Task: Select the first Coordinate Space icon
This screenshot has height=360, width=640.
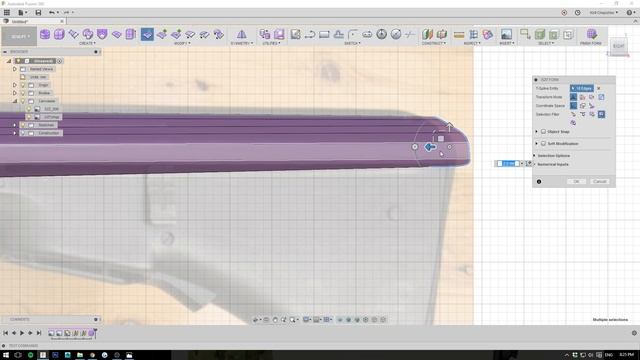Action: click(x=573, y=106)
